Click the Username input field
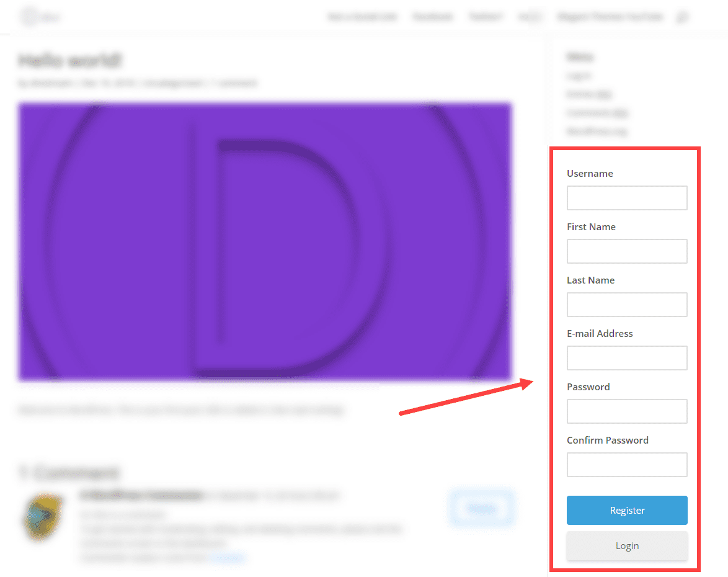 (x=627, y=197)
